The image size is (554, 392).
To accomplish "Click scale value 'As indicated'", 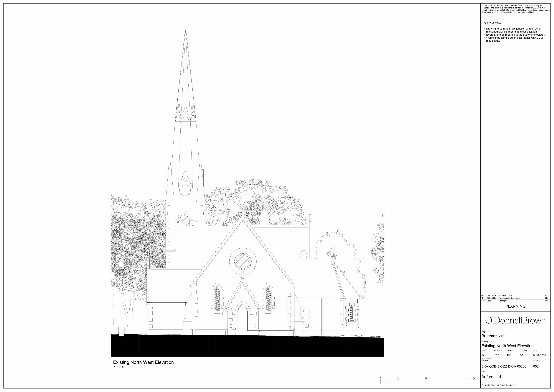I will tap(486, 357).
